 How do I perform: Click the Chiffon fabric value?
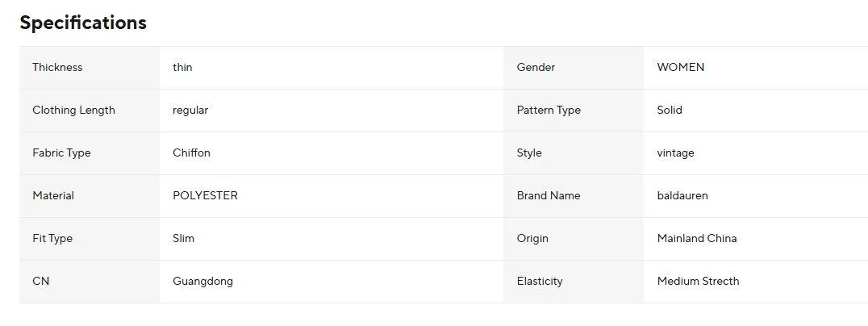click(x=191, y=153)
